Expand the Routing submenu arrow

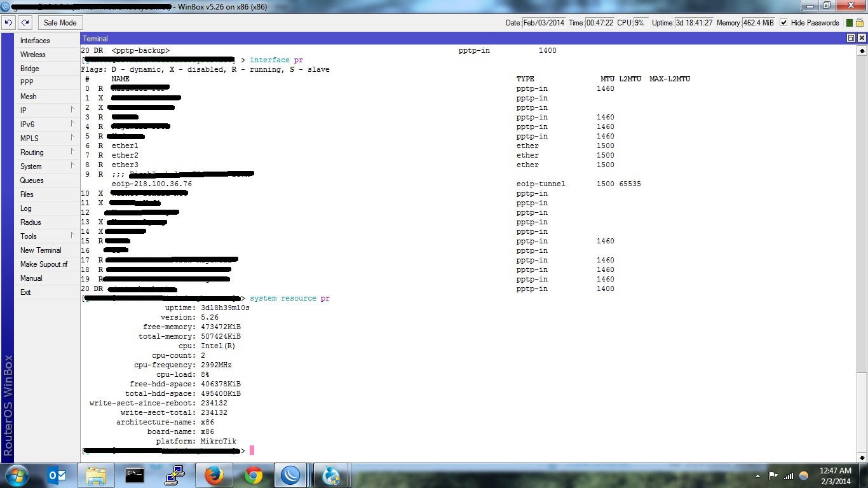tap(72, 152)
